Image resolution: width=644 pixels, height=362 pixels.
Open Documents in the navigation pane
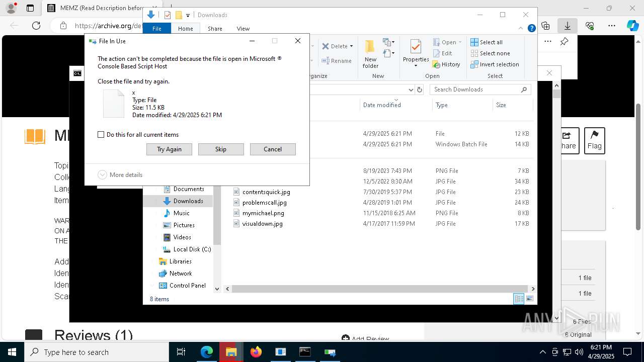(188, 189)
